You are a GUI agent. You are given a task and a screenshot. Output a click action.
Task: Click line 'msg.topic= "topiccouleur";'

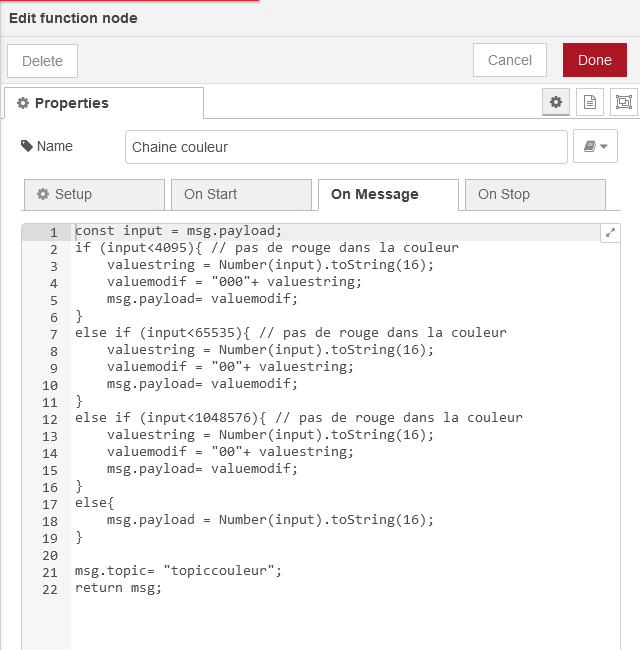click(x=178, y=571)
